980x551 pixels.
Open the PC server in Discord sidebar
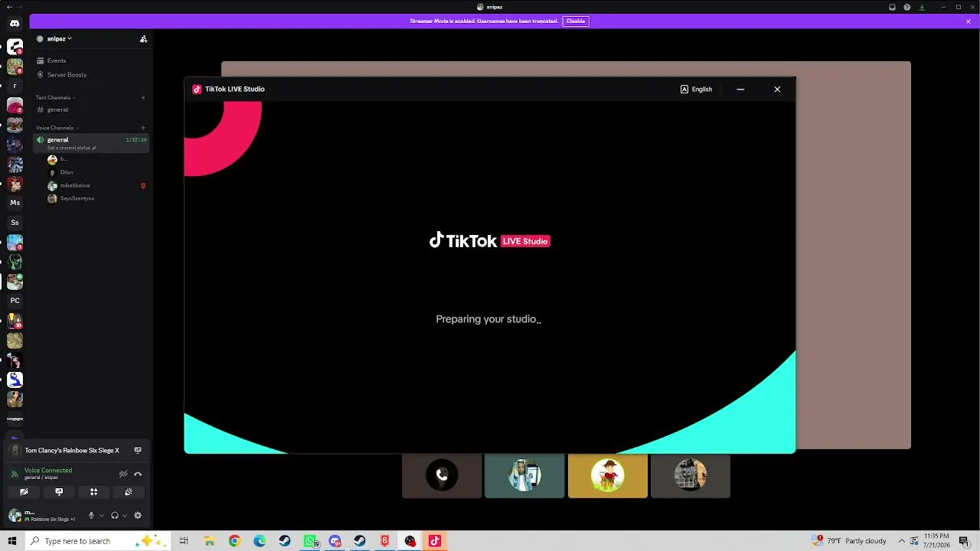point(15,301)
